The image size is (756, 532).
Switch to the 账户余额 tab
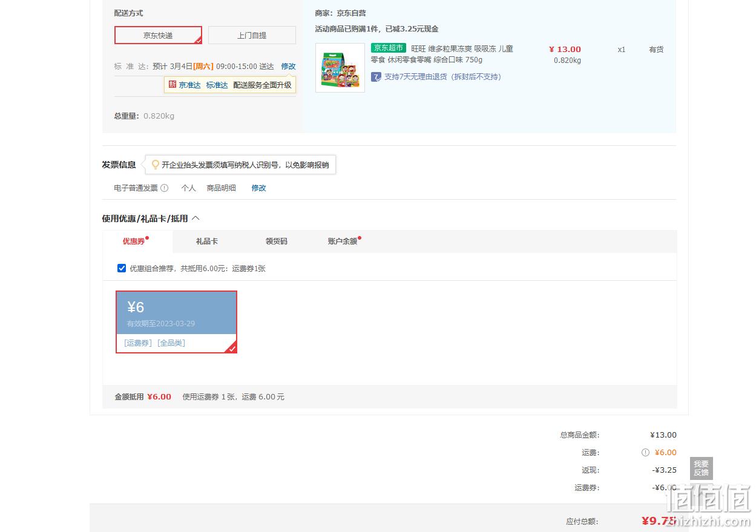pos(343,241)
